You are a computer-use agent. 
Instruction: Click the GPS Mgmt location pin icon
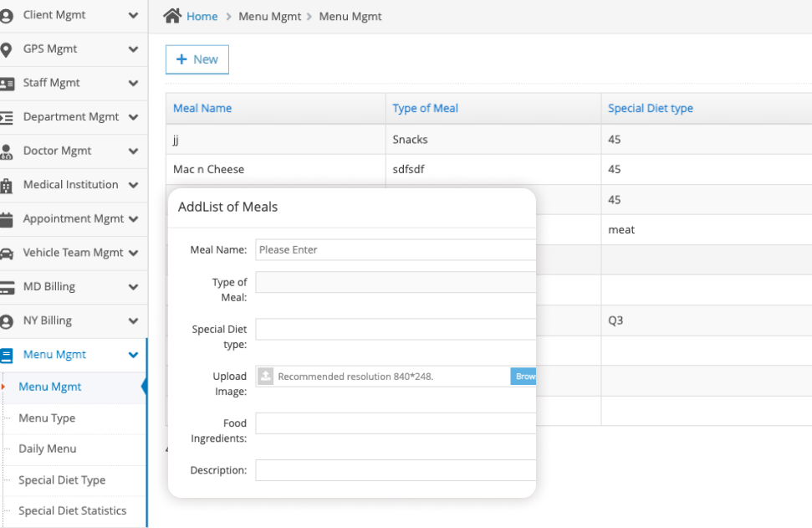point(7,49)
